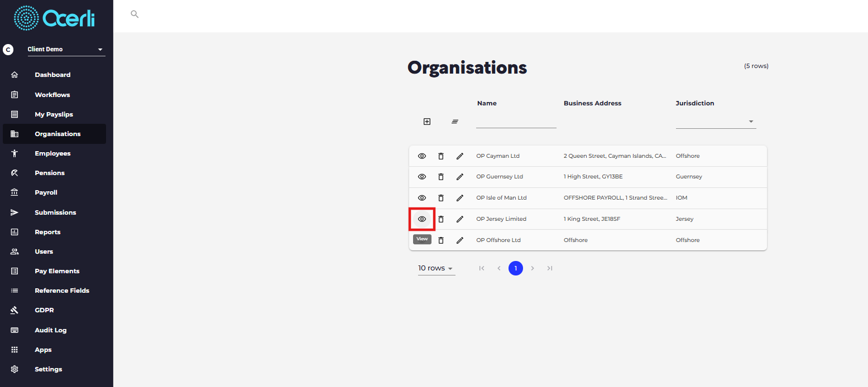Add a new organisation with plus icon
Screen dimensions: 868x387
(427, 122)
